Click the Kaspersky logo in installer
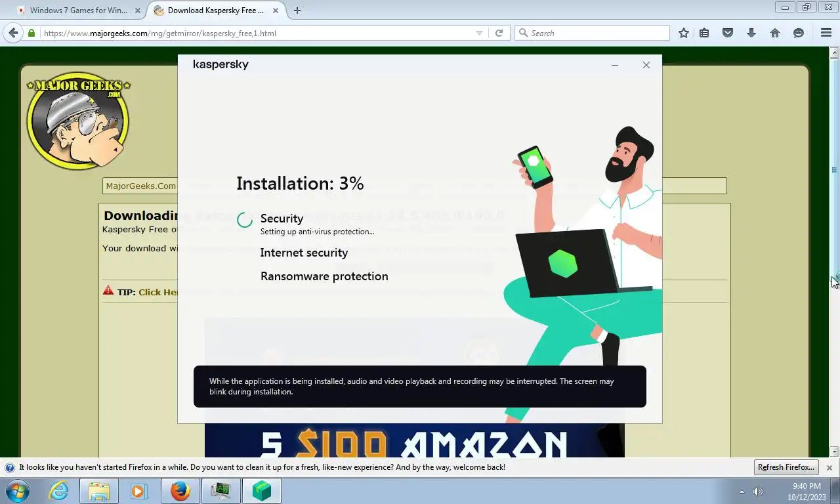840x504 pixels. click(220, 64)
